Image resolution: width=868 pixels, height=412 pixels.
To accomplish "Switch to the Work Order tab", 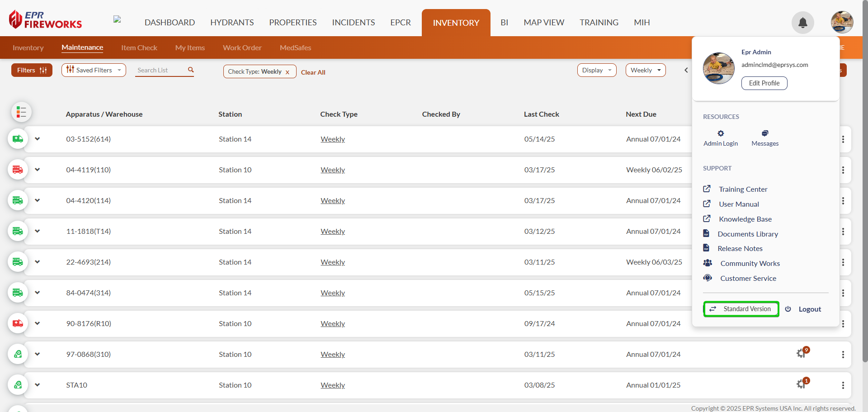I will (242, 47).
